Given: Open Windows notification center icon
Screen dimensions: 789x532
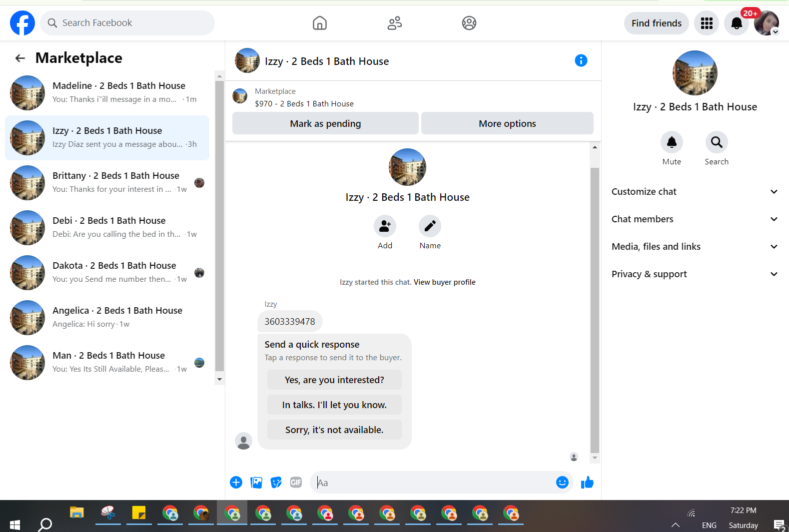Looking at the screenshot, I should [780, 525].
